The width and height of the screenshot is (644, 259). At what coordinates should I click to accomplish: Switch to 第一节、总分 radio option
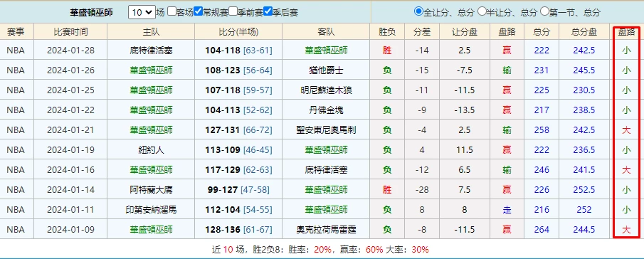(x=544, y=11)
